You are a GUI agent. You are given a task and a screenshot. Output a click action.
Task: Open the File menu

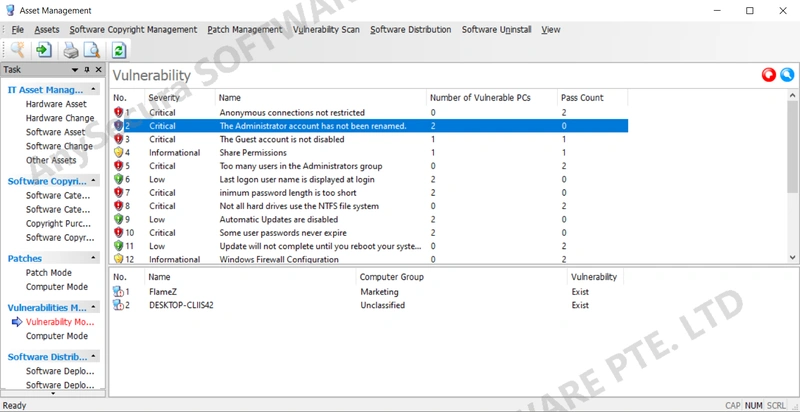[17, 30]
